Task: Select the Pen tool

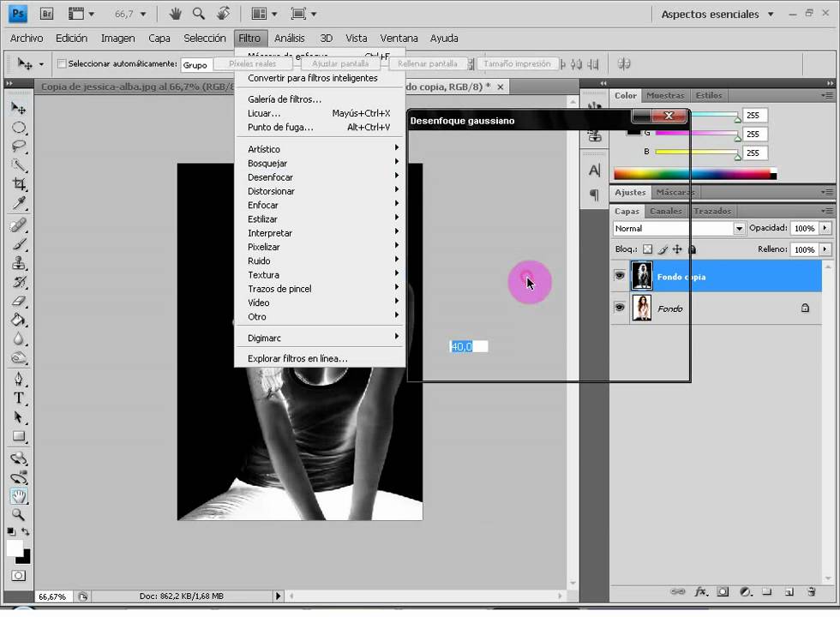Action: click(19, 379)
